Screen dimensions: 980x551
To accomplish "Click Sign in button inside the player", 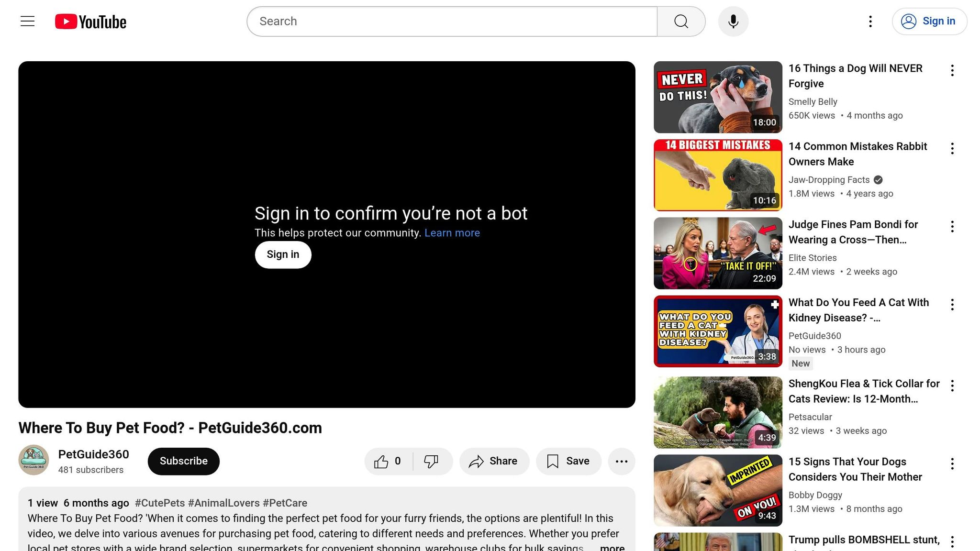I will [x=283, y=254].
